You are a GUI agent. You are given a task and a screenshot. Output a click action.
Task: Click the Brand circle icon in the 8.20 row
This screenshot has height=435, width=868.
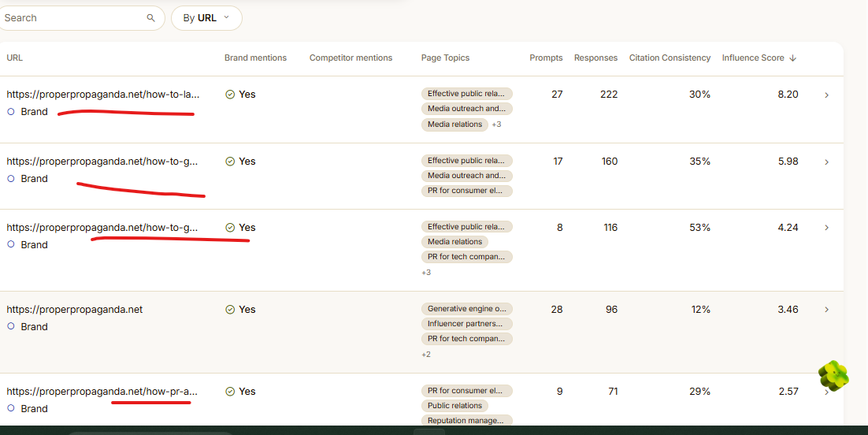(10, 111)
